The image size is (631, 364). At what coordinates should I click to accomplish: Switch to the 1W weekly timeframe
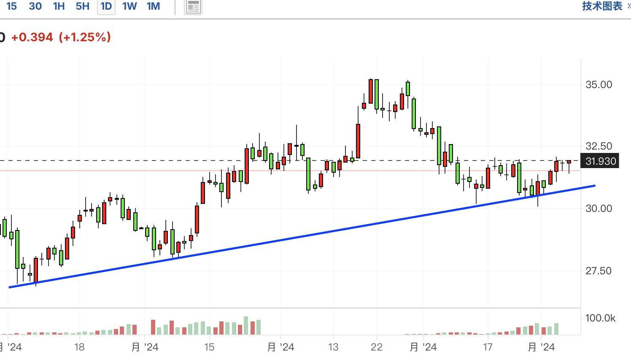[129, 6]
